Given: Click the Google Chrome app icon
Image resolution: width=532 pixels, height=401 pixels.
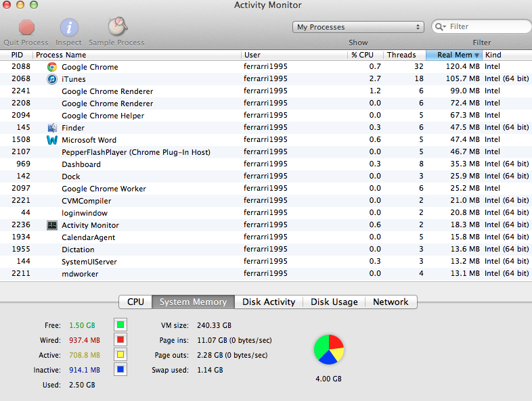Looking at the screenshot, I should tap(52, 67).
